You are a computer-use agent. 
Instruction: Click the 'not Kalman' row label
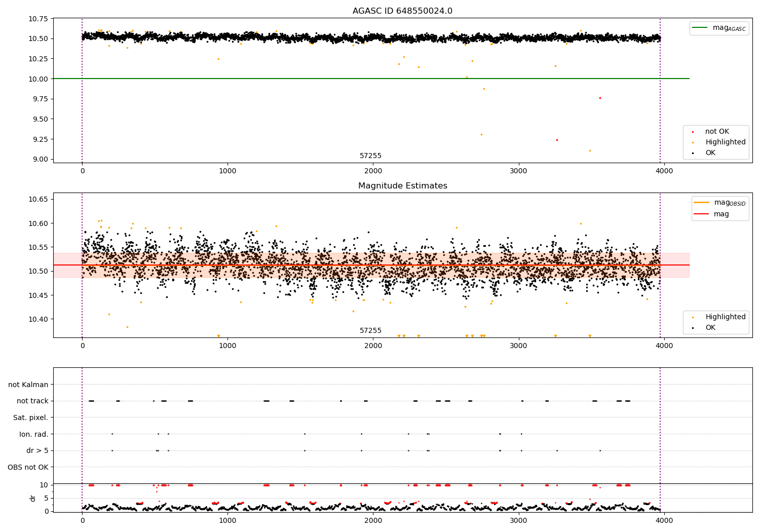click(x=28, y=385)
